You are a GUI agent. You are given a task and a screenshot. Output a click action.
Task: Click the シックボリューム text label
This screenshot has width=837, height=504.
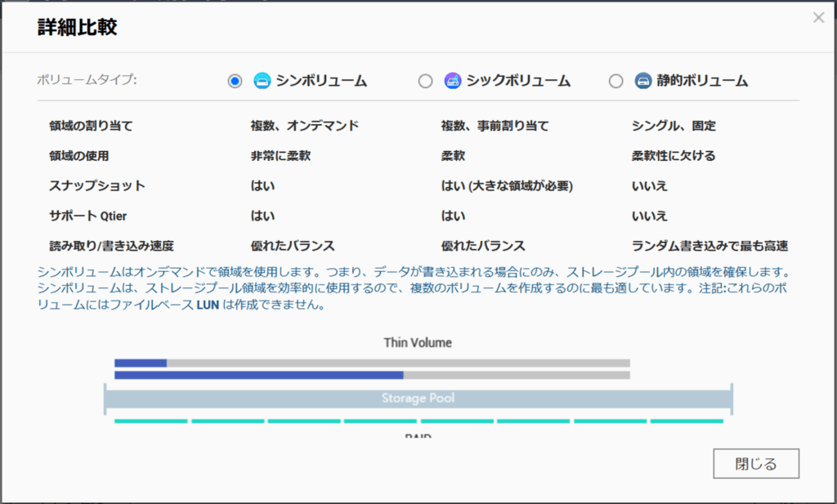pos(517,81)
